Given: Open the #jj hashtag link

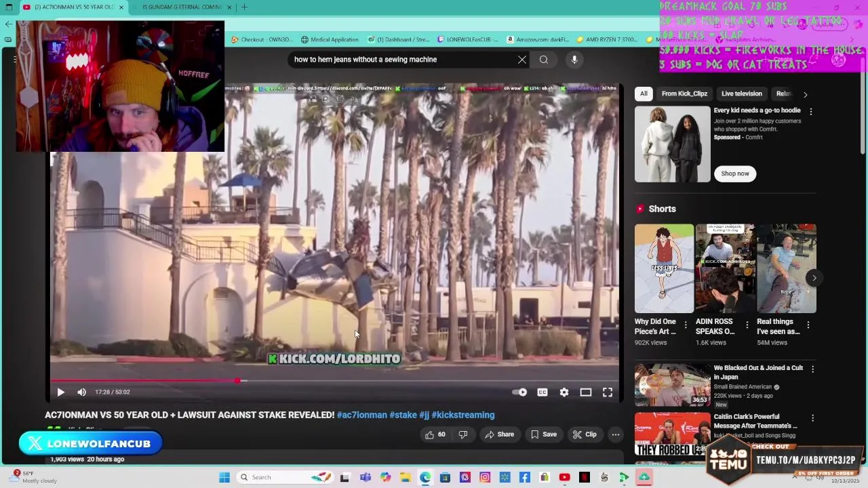Looking at the screenshot, I should [424, 415].
